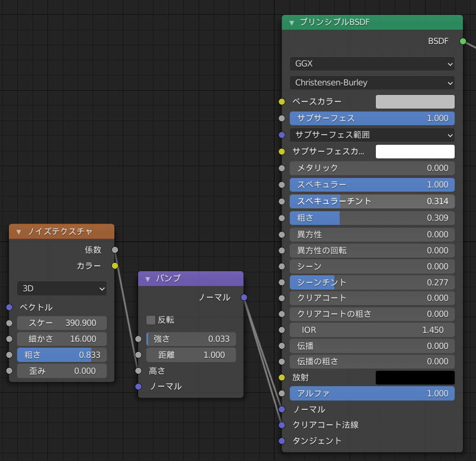Click the スペキュラー 1.000 slider
The height and width of the screenshot is (461, 476).
372,185
